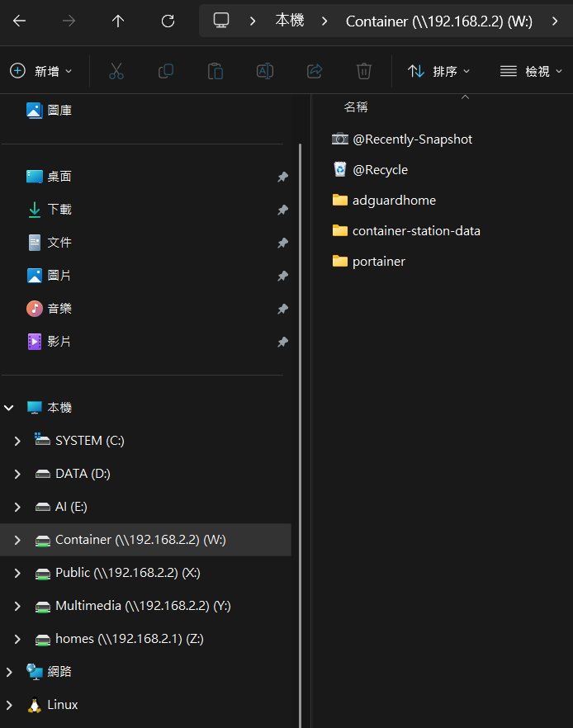Screen dimensions: 573x728
Task: Click the Copy icon in toolbar
Action: [166, 71]
